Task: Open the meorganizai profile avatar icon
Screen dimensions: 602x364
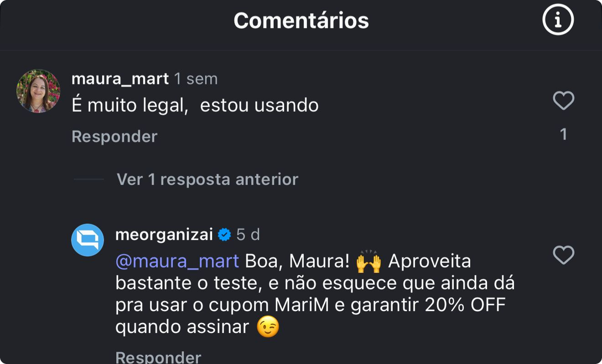Action: click(88, 240)
